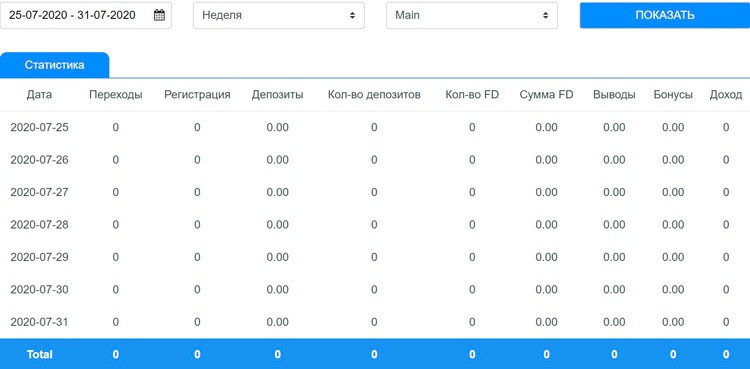Image resolution: width=750 pixels, height=369 pixels.
Task: Select the 2020-07-28 date cell
Action: [x=39, y=224]
